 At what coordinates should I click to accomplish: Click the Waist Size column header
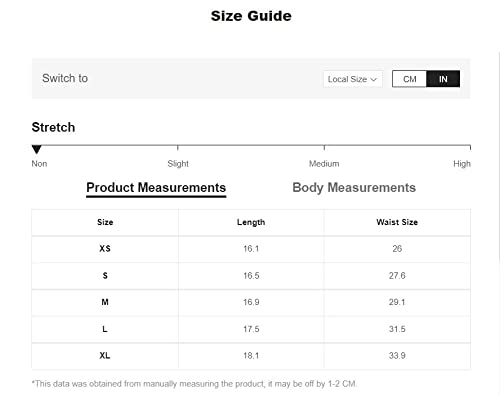[397, 222]
